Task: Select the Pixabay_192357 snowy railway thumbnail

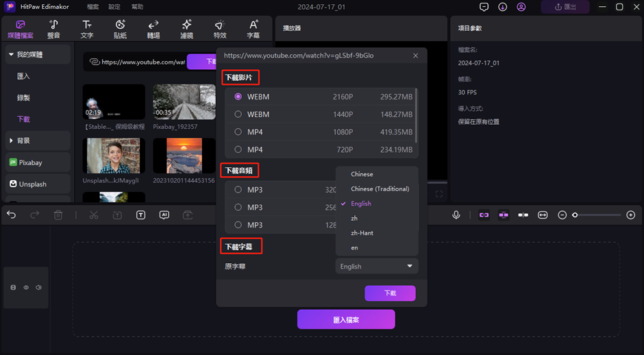Action: [x=184, y=102]
